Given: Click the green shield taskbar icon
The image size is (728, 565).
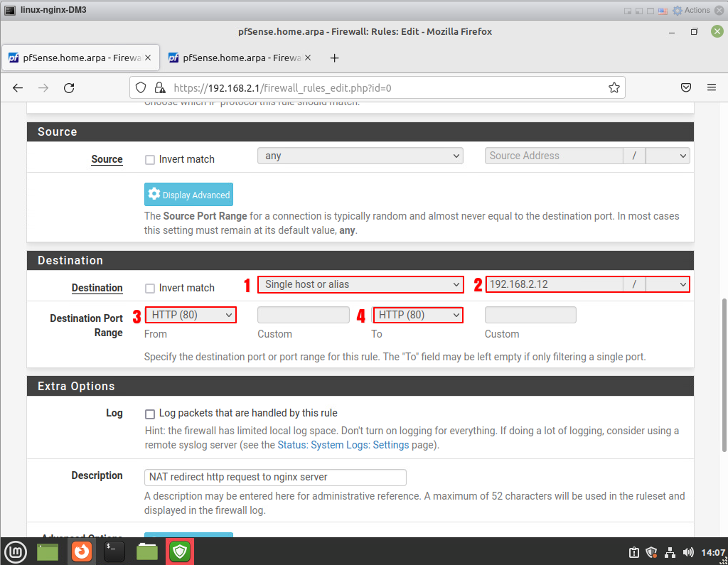Looking at the screenshot, I should tap(180, 551).
